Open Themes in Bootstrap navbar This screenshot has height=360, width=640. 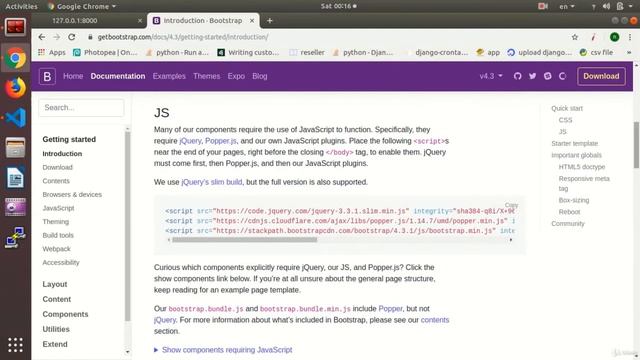[x=207, y=76]
